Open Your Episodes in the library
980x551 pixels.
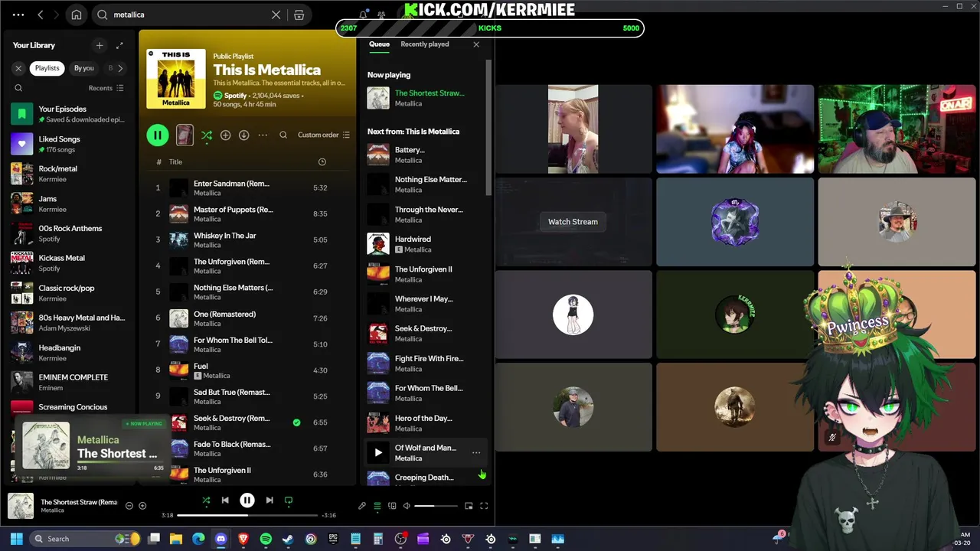tap(69, 114)
